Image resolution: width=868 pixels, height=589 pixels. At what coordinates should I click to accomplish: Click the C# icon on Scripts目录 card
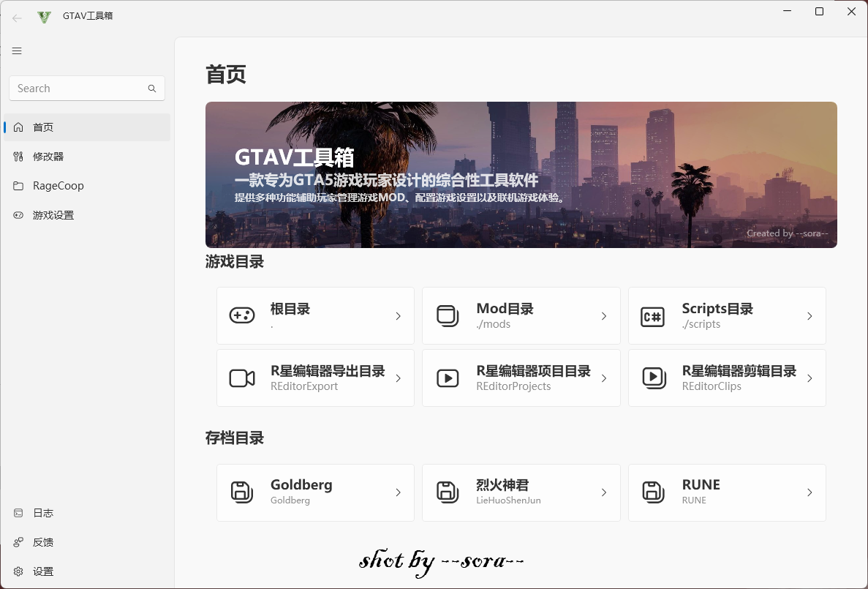[x=653, y=316]
